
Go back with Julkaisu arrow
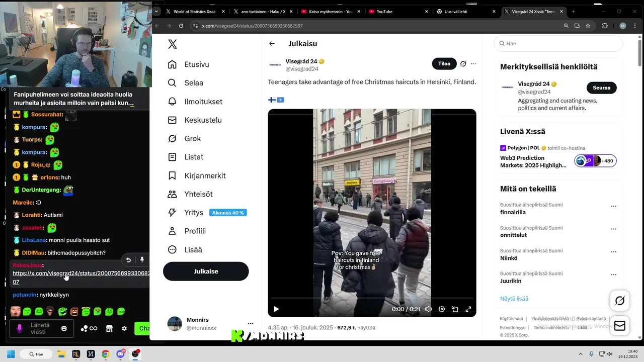click(272, 44)
